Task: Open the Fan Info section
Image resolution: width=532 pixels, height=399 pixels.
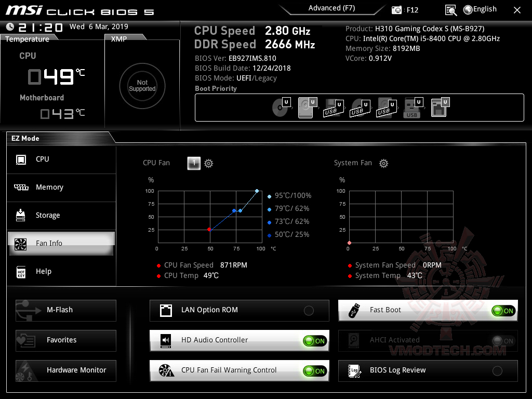Action: [61, 243]
